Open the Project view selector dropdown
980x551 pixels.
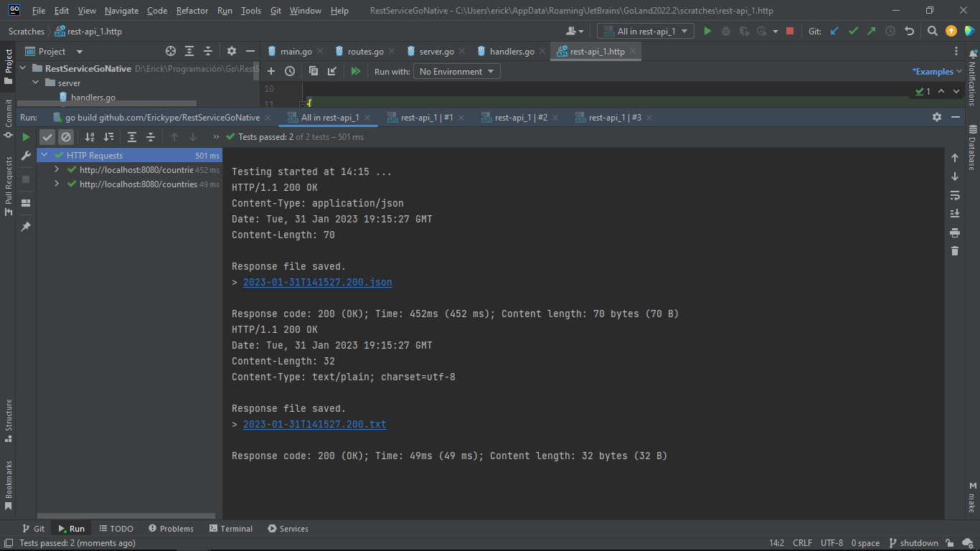click(x=55, y=51)
